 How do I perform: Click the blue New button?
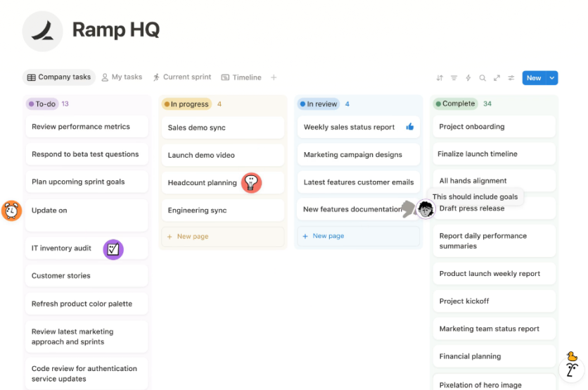534,78
